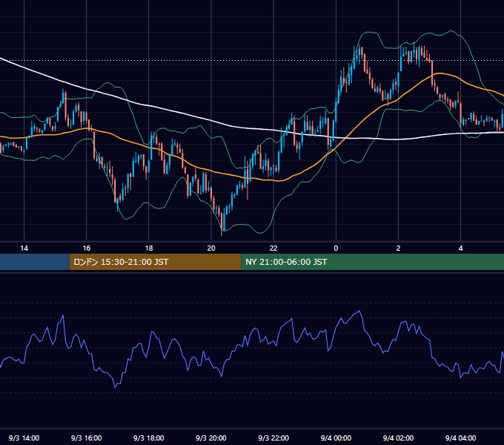Click the hour label 2 on price chart axis

(x=398, y=248)
